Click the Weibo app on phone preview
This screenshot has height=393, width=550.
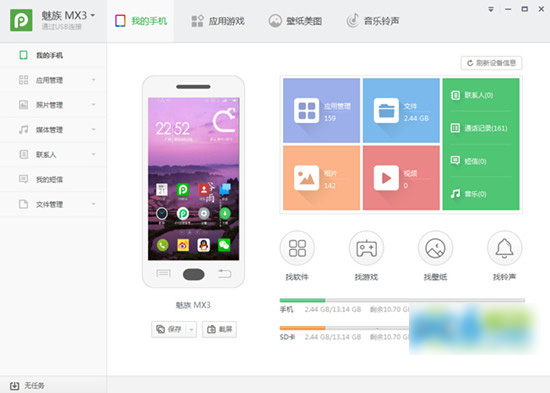tap(183, 245)
